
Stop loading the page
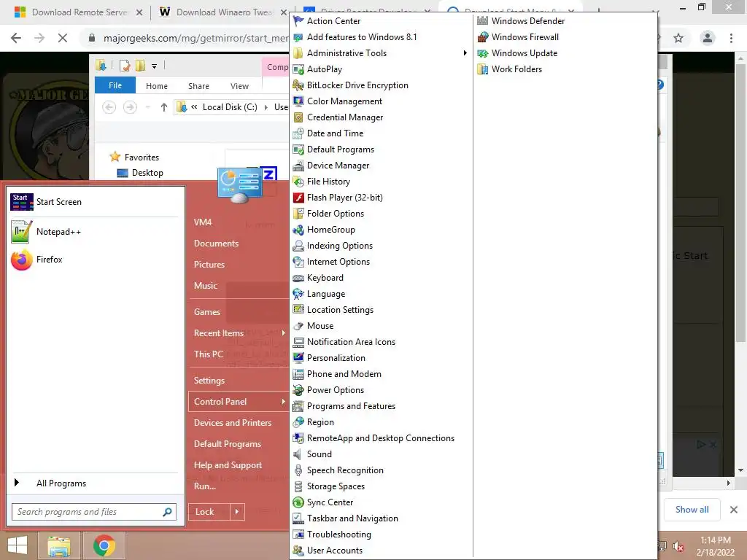click(63, 38)
